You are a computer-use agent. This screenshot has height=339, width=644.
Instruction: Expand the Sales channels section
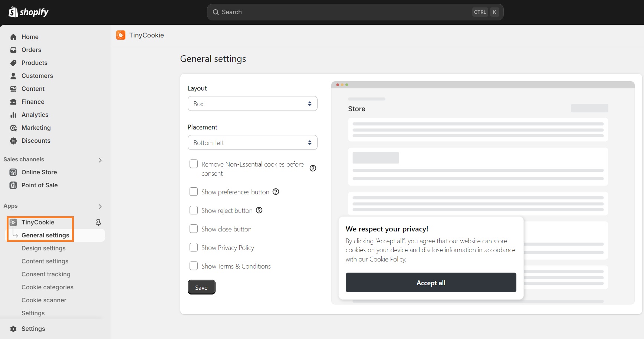pyautogui.click(x=100, y=160)
